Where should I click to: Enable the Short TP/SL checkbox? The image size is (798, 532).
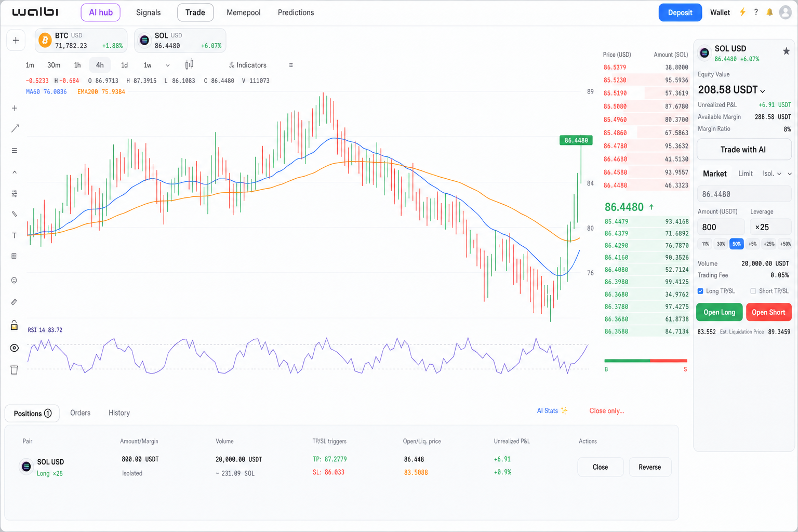click(x=753, y=291)
